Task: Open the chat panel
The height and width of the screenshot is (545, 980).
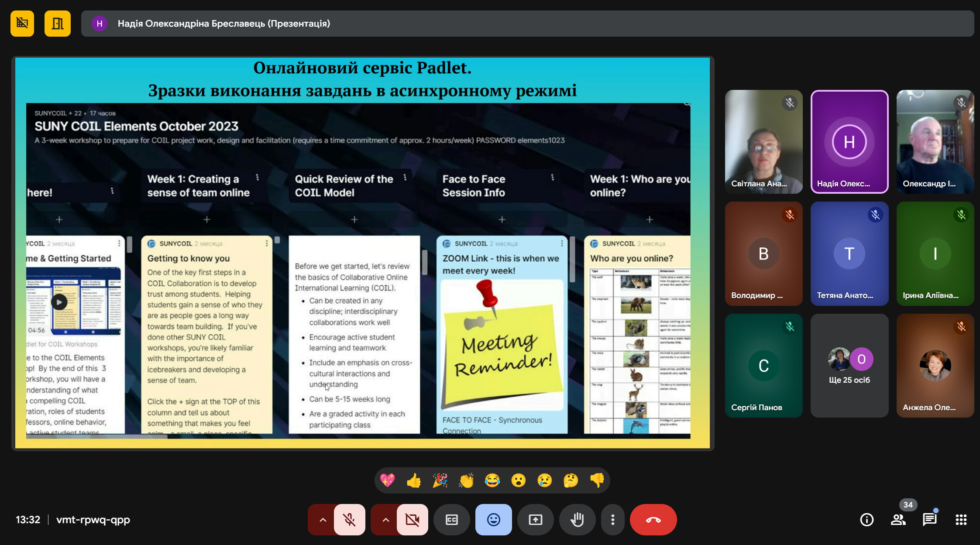Action: click(929, 520)
